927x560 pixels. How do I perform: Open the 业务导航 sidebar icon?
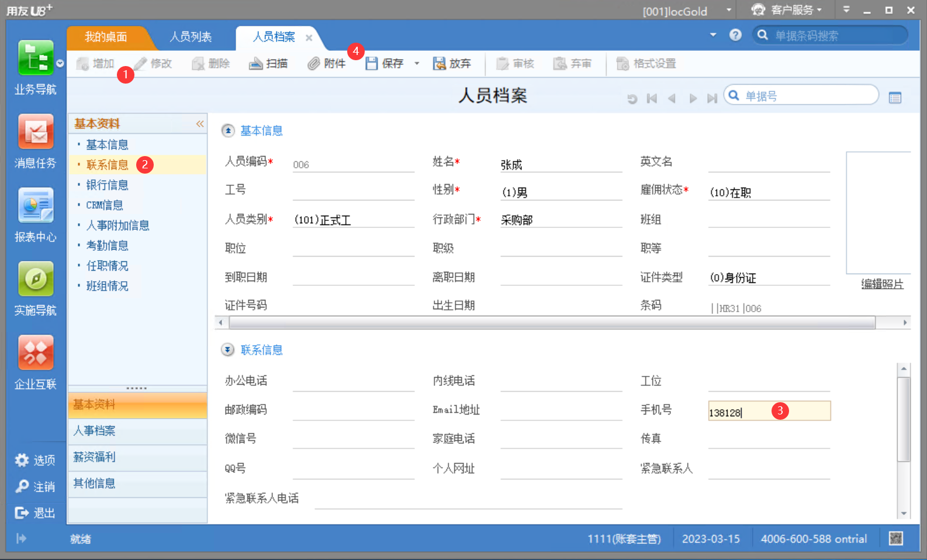point(36,58)
